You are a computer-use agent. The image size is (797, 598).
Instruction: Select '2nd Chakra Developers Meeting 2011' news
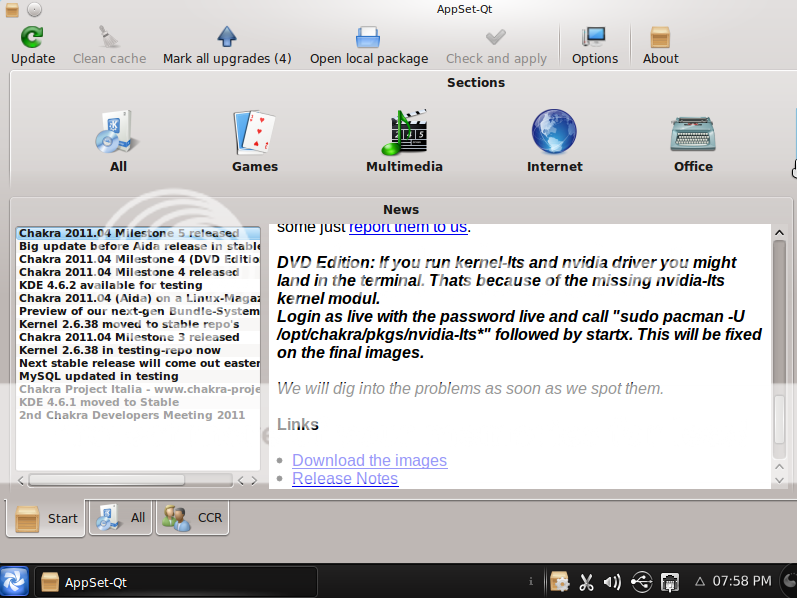138,415
